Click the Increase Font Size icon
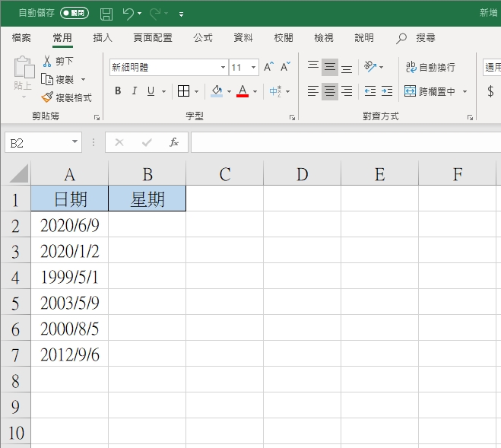Viewport: 501px width, 448px height. [x=268, y=67]
